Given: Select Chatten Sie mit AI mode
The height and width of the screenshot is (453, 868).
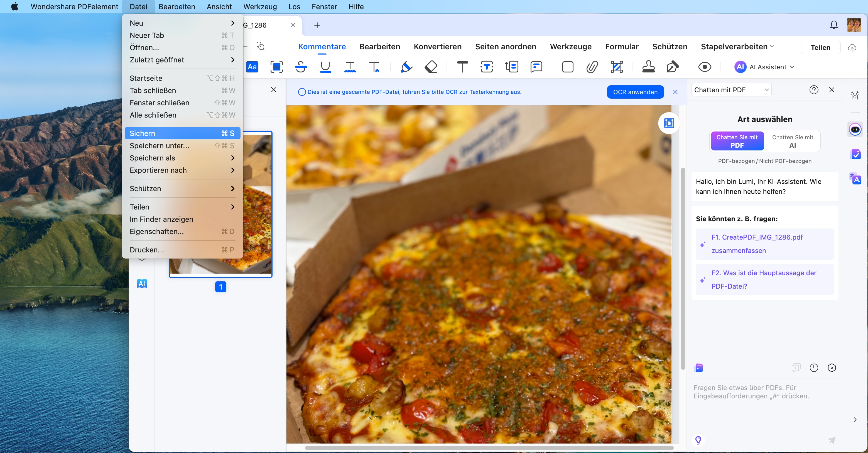Looking at the screenshot, I should pos(793,141).
